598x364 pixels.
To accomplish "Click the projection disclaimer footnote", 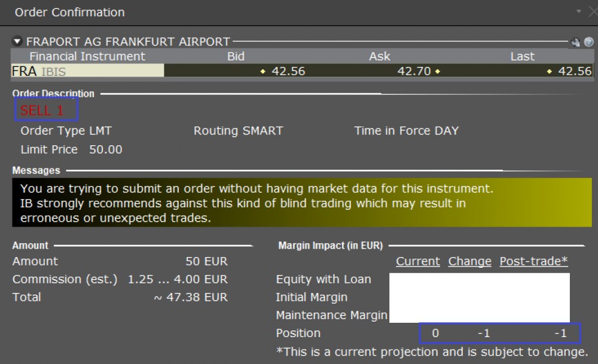I will 432,352.
